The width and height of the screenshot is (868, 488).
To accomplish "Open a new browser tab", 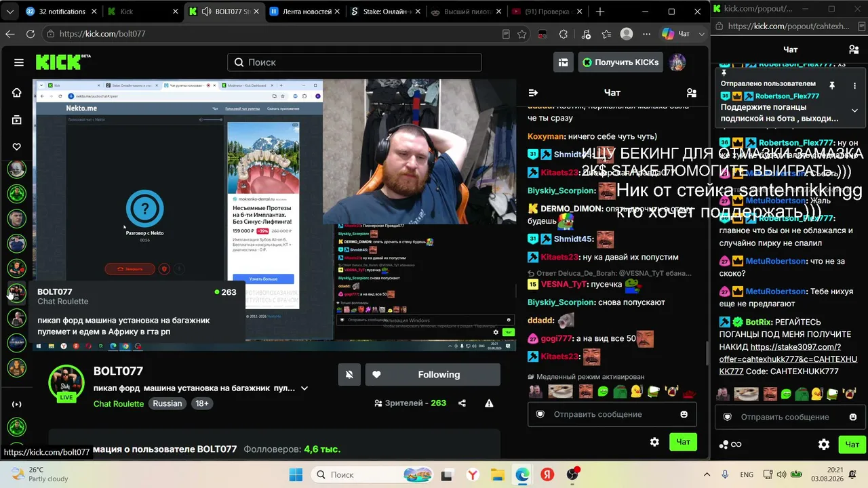I will [x=600, y=12].
